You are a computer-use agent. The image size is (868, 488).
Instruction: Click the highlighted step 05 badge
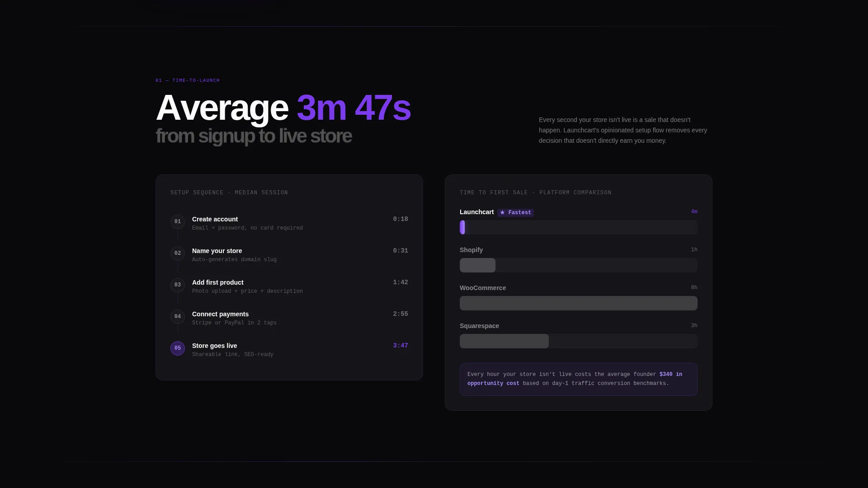pos(178,348)
